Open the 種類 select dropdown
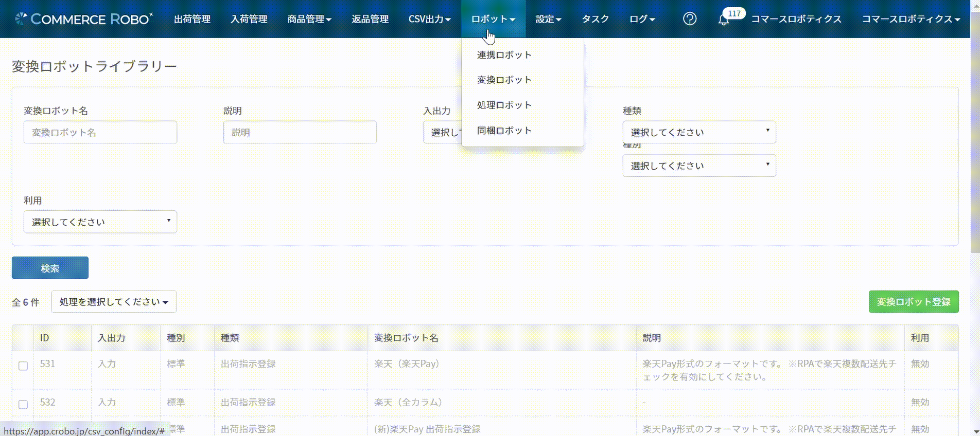Screen dimensions: 980x436 pos(699,132)
